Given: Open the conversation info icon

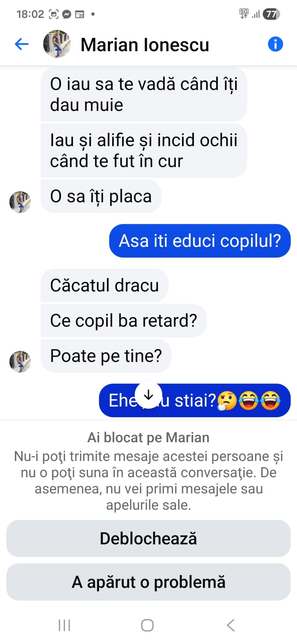Looking at the screenshot, I should coord(275,44).
